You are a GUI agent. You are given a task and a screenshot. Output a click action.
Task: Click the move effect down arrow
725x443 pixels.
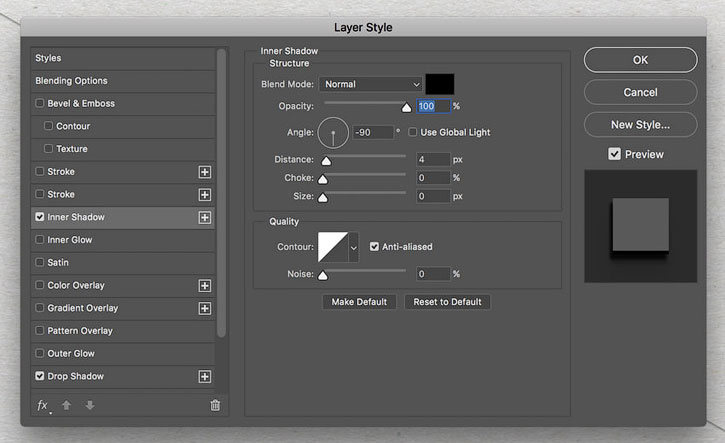[90, 406]
